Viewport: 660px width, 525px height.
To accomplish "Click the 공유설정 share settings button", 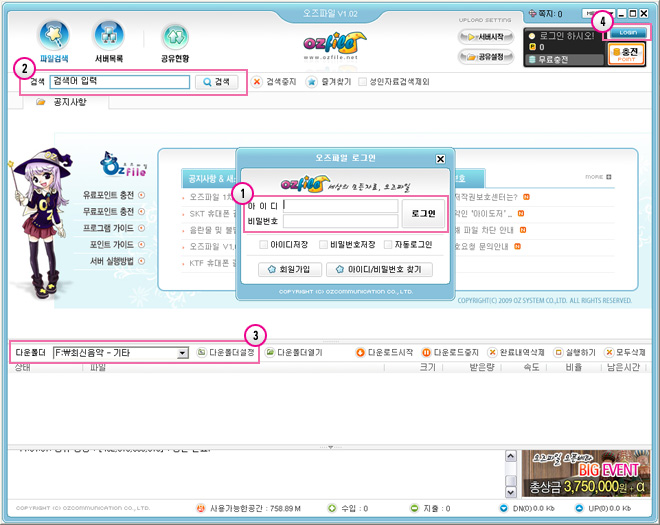I will pos(486,56).
